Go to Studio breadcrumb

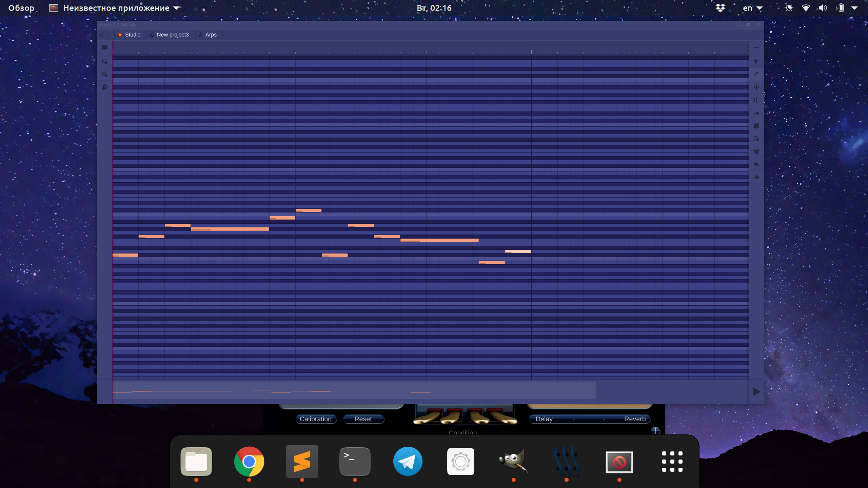click(x=132, y=35)
